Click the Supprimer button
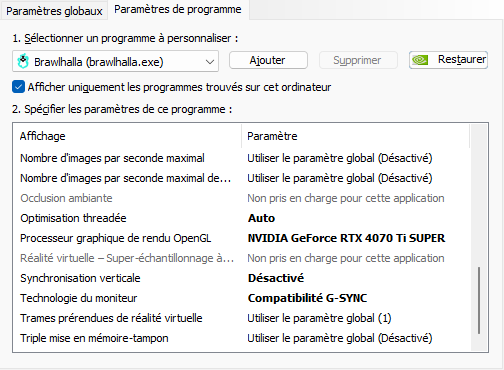504x370 pixels. pos(358,60)
